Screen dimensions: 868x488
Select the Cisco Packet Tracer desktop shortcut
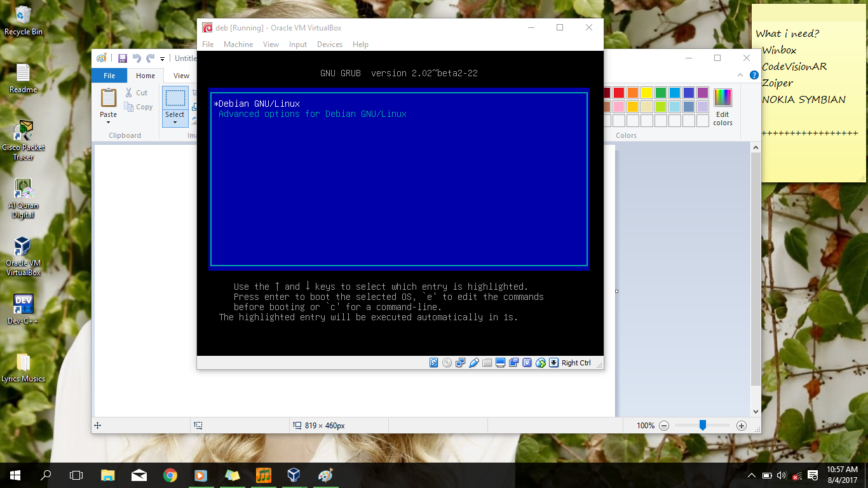(23, 140)
